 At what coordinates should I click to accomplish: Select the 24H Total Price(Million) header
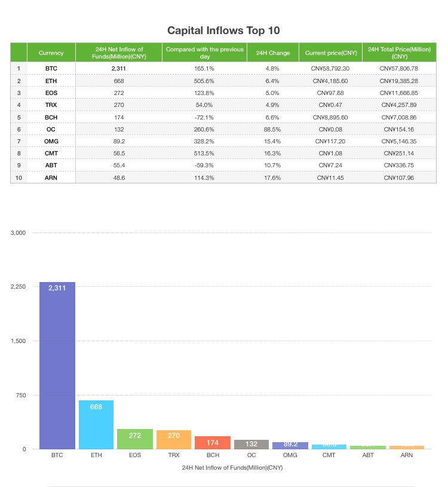(399, 53)
